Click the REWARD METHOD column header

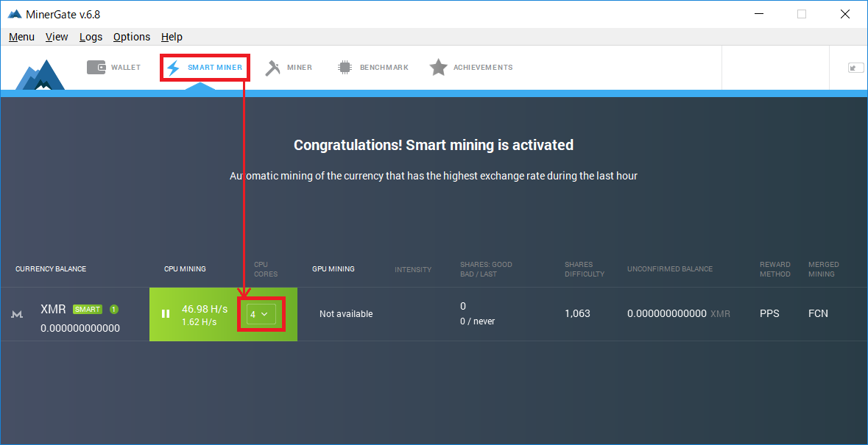click(775, 269)
